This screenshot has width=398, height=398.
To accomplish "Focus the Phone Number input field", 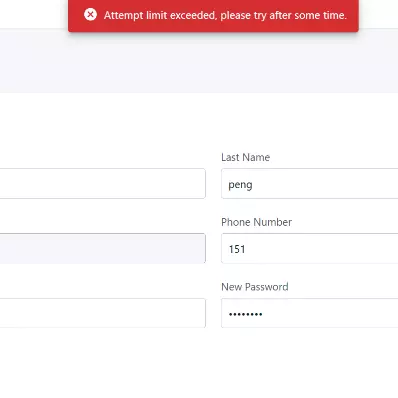I will click(309, 248).
